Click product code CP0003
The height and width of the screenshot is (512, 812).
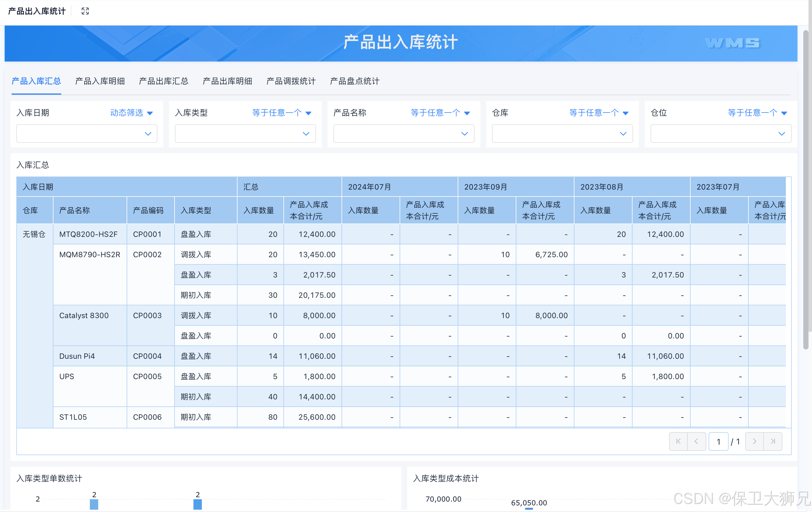click(x=147, y=316)
